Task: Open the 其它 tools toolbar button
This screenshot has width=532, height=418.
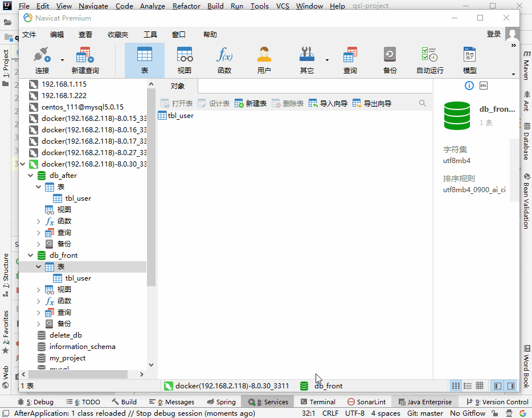Action: [306, 60]
